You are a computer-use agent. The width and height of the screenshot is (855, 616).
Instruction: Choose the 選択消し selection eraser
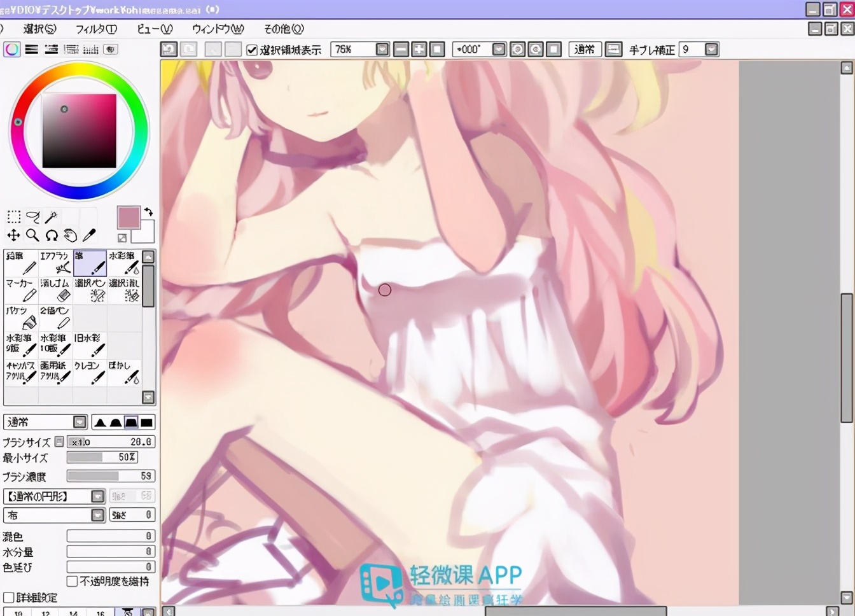coord(124,290)
